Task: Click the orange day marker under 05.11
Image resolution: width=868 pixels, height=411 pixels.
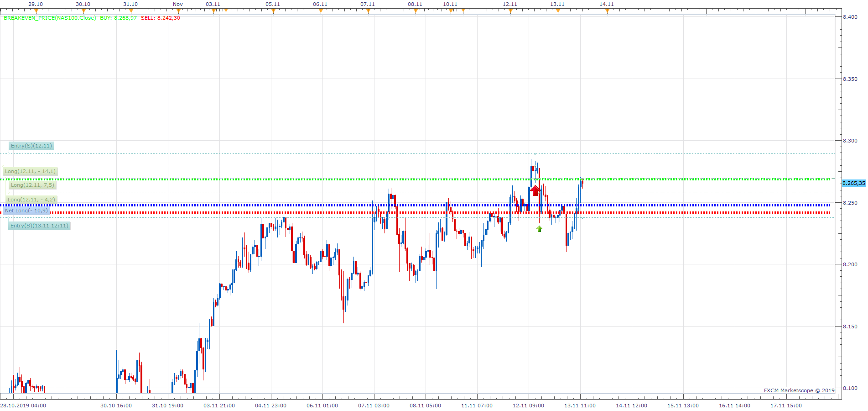Action: click(273, 11)
